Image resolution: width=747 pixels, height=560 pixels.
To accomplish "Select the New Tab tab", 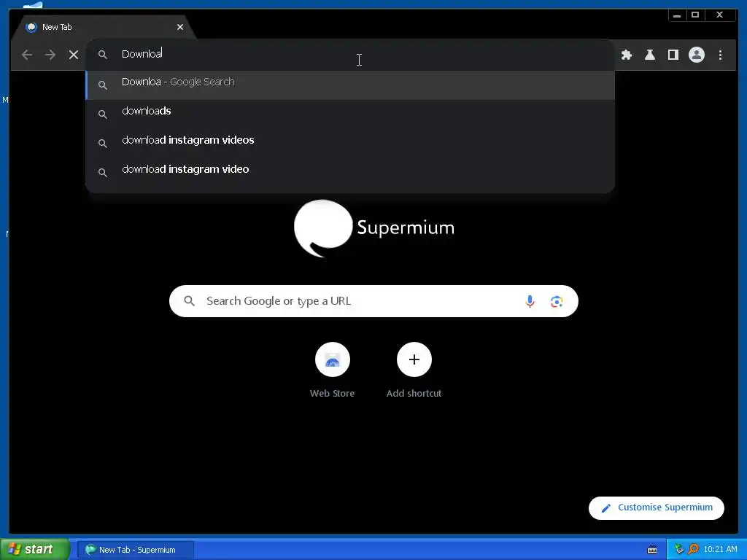I will (x=102, y=27).
